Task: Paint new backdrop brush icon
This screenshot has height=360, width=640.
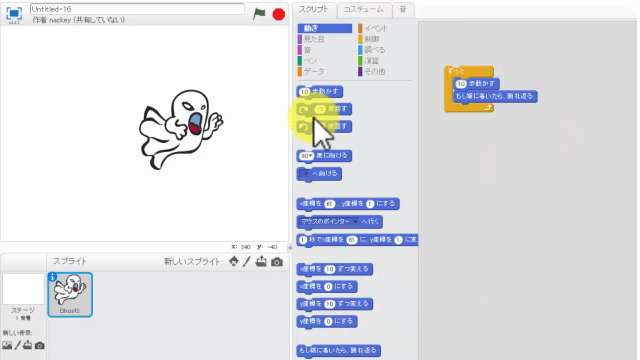Action: coord(18,345)
